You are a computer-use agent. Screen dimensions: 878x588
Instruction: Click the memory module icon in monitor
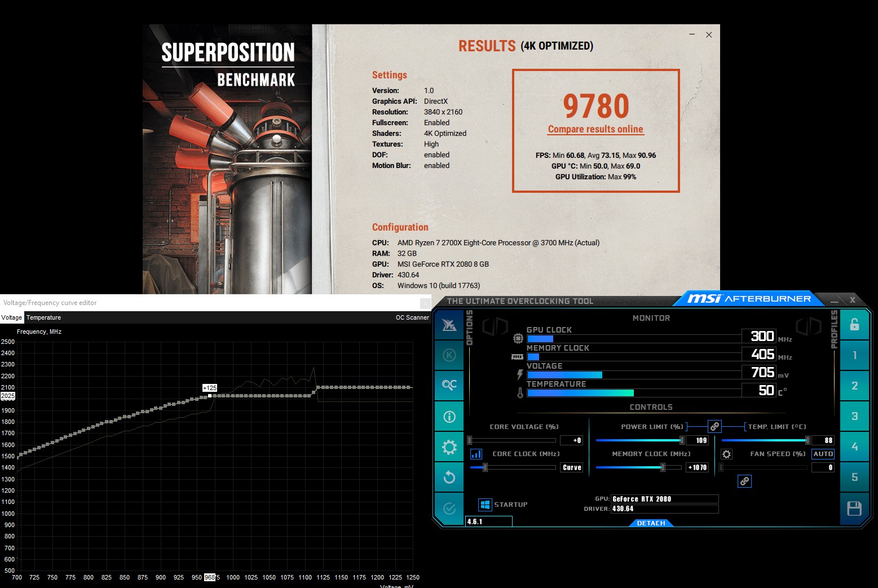pos(517,357)
